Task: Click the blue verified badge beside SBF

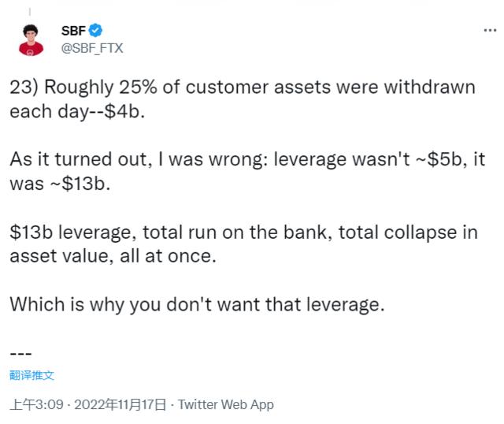Action: click(95, 31)
